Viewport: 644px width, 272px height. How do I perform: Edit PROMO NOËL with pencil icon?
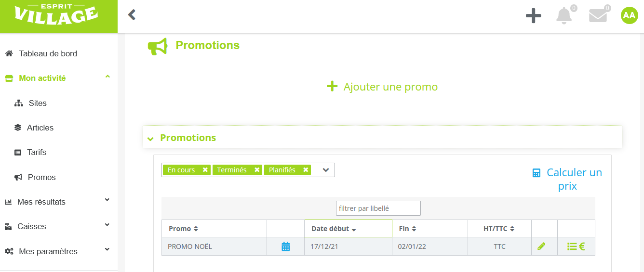[x=541, y=246]
